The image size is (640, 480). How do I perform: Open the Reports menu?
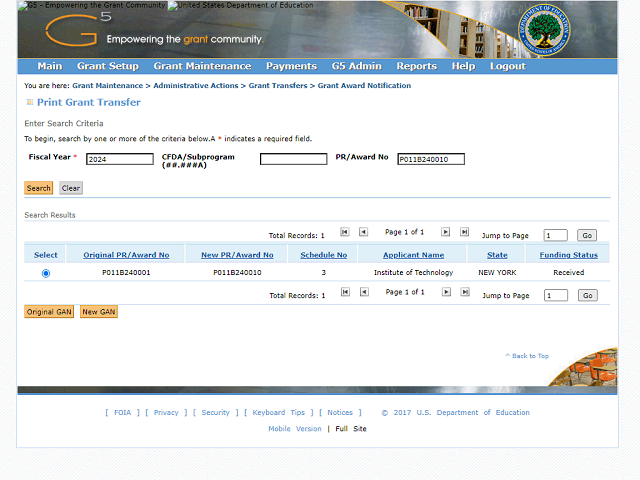[x=417, y=66]
